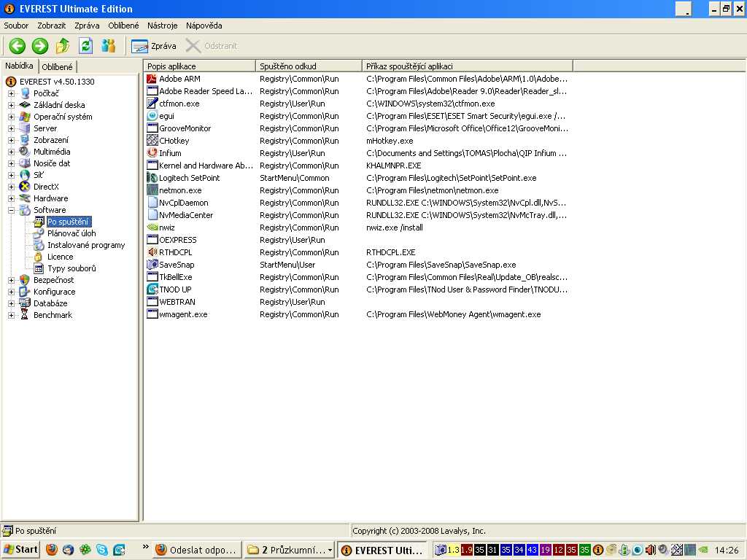Click the Adobe ARM PDF icon
Screen dimensions: 747x560
coord(152,79)
